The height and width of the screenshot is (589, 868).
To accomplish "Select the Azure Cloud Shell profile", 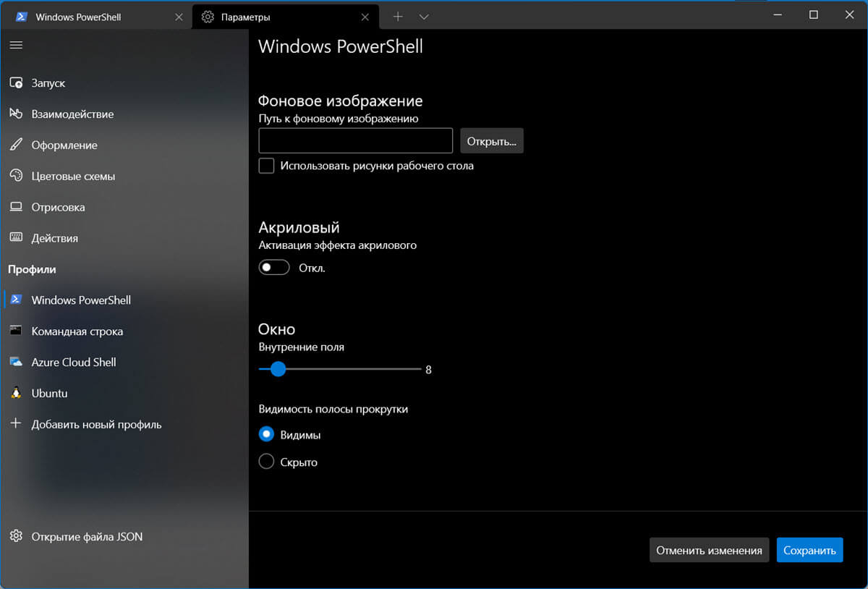I will [124, 362].
